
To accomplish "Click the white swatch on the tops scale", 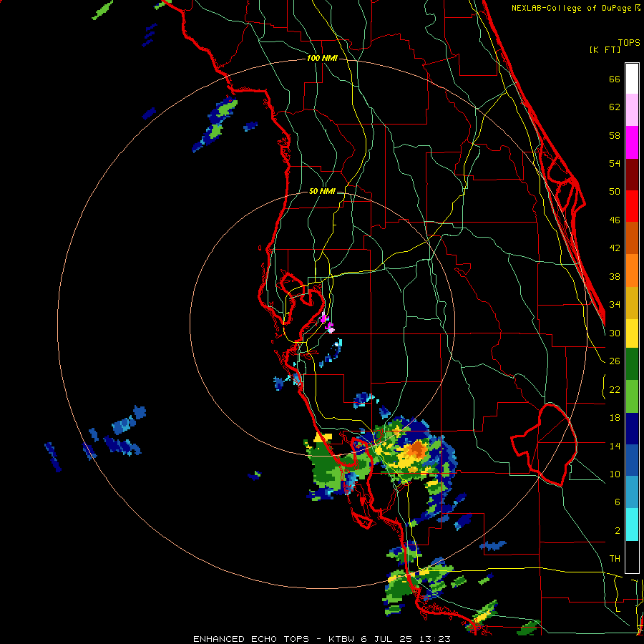I will 632,79.
